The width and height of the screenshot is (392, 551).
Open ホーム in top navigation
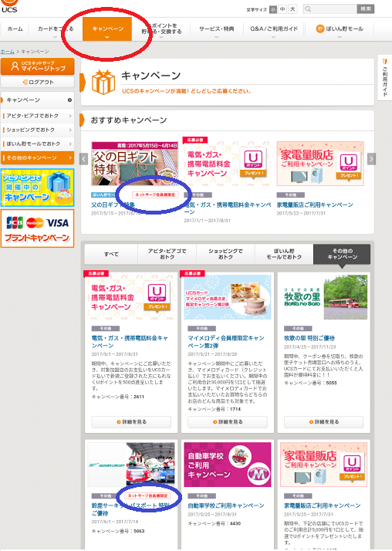click(x=15, y=29)
